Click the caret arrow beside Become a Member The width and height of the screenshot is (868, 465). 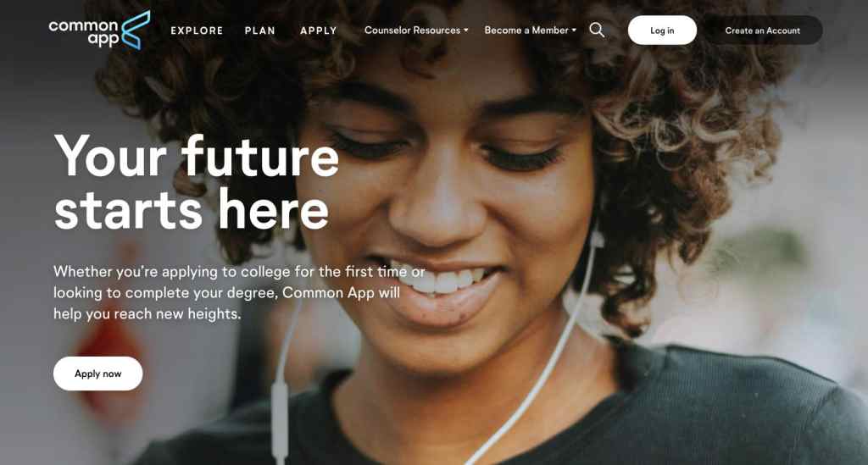pyautogui.click(x=574, y=30)
